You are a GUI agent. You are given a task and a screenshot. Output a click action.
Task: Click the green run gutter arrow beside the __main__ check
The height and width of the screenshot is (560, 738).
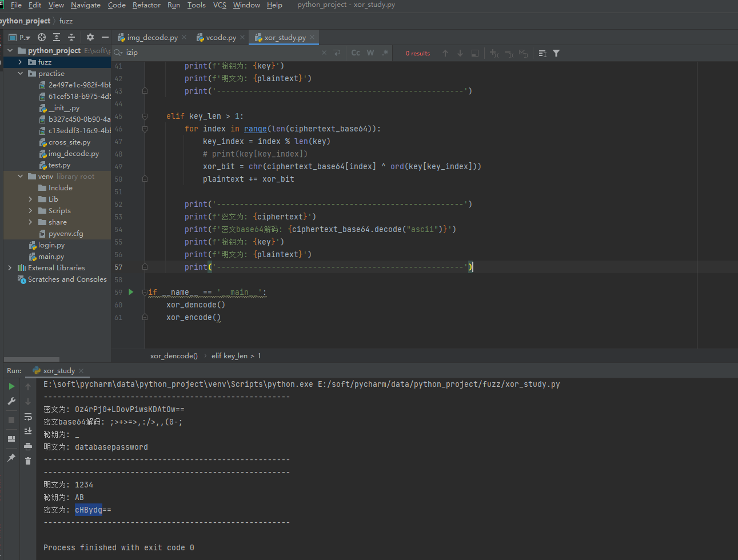[131, 292]
